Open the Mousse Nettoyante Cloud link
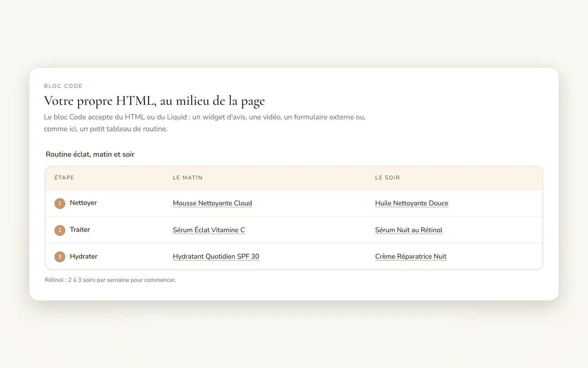 pos(212,203)
